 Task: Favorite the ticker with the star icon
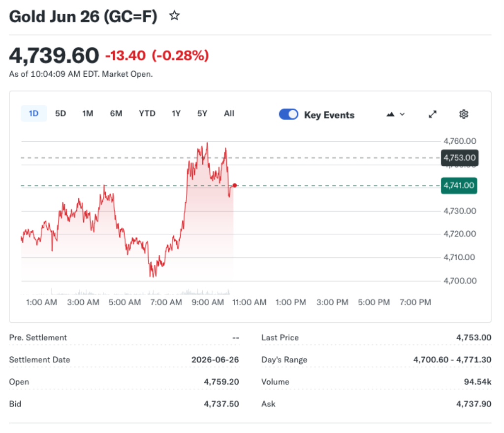coord(175,16)
